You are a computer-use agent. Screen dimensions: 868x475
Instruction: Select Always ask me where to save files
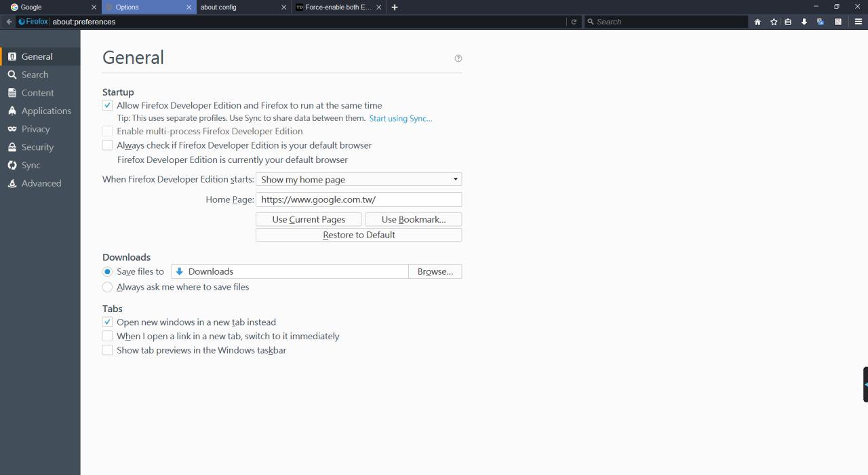point(107,287)
